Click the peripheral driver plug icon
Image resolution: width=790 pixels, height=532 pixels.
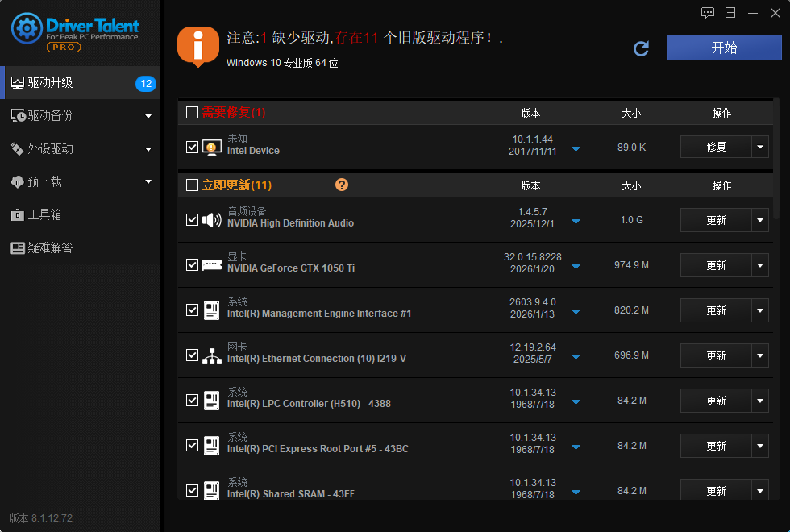(17, 148)
